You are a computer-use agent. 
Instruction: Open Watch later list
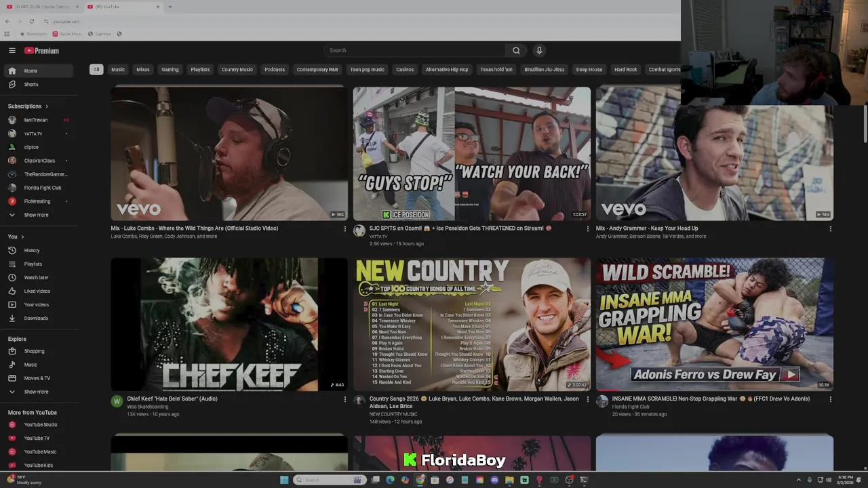[x=40, y=277]
